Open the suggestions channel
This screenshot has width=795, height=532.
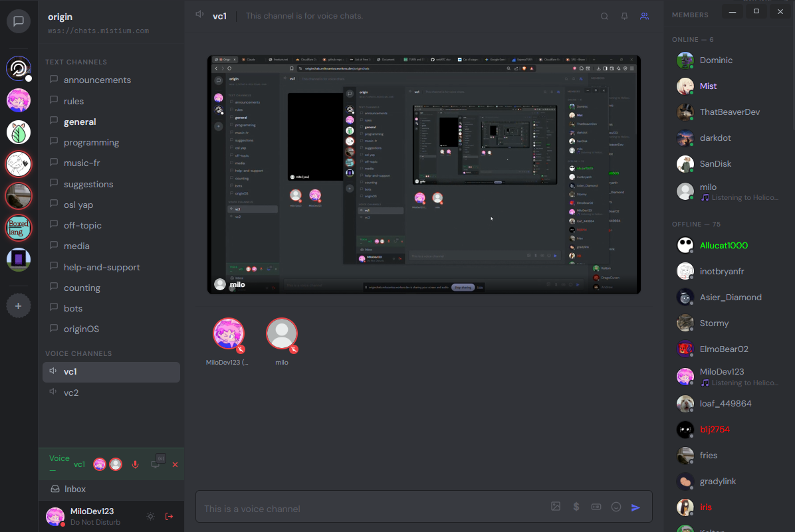pyautogui.click(x=111, y=184)
